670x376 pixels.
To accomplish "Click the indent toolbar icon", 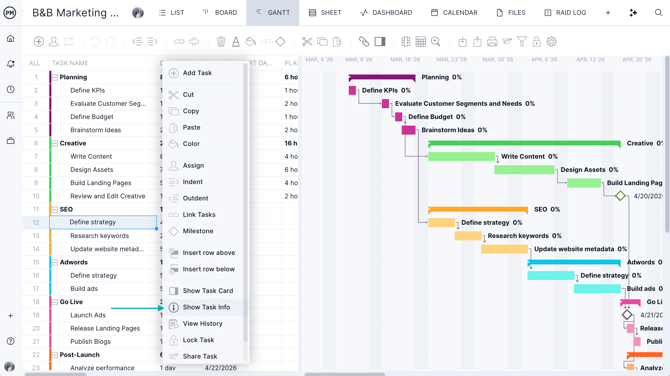I will (152, 41).
